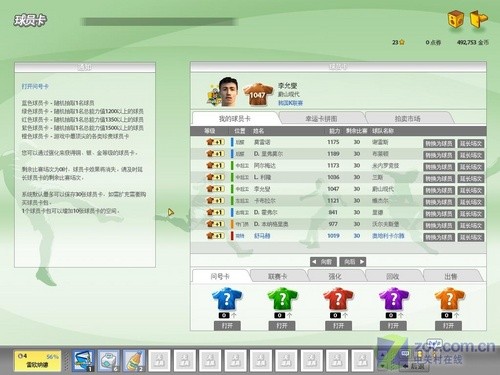Click the up arrow beside the item slots
Viewport: 500px width, 375px height.
pyautogui.click(x=382, y=355)
